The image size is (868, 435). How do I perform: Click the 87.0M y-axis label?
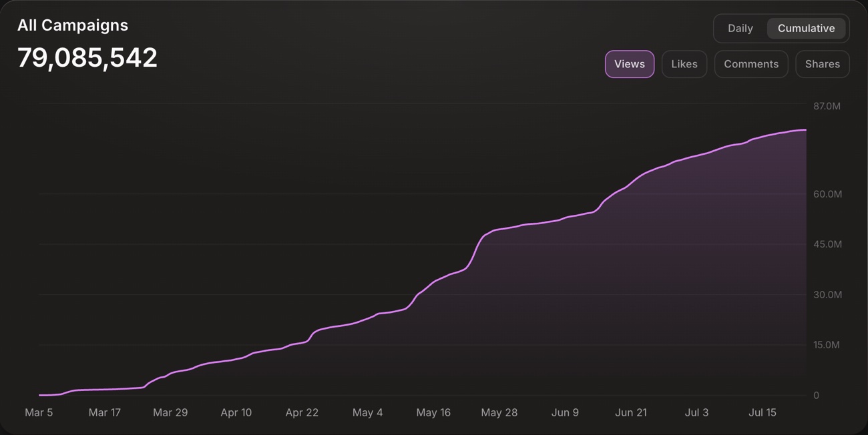[x=827, y=106]
